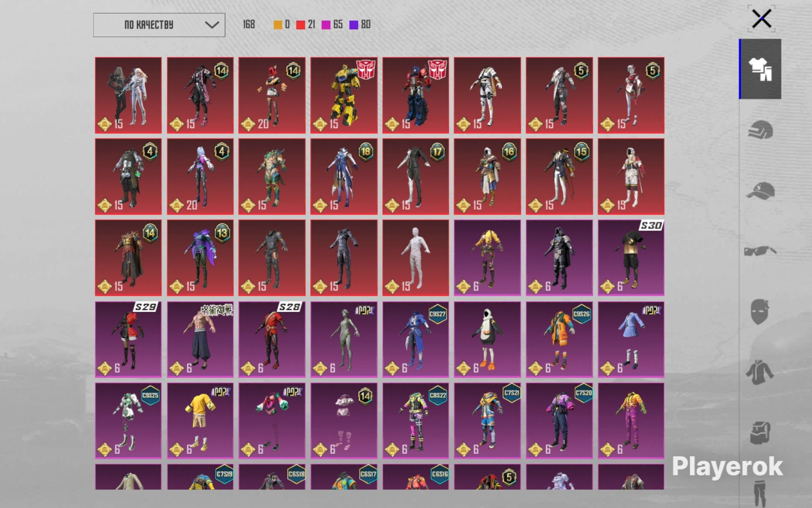Select the red-blue Optimus Prime outfit
This screenshot has width=812, height=508.
pos(416,96)
